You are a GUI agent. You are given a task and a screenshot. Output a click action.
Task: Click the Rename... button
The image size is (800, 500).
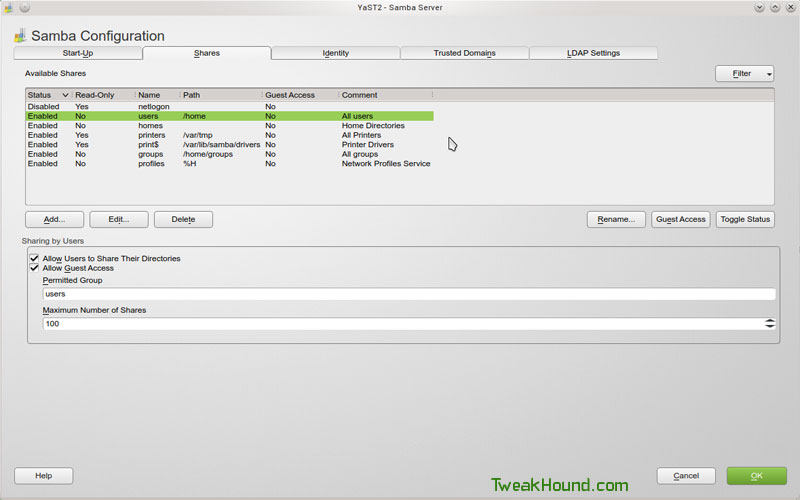pyautogui.click(x=616, y=219)
